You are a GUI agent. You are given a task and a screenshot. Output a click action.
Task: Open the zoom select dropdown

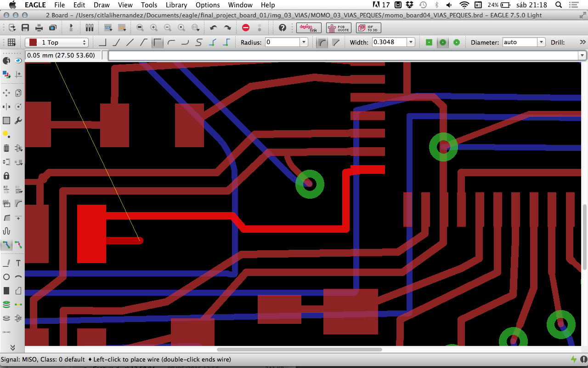click(195, 28)
